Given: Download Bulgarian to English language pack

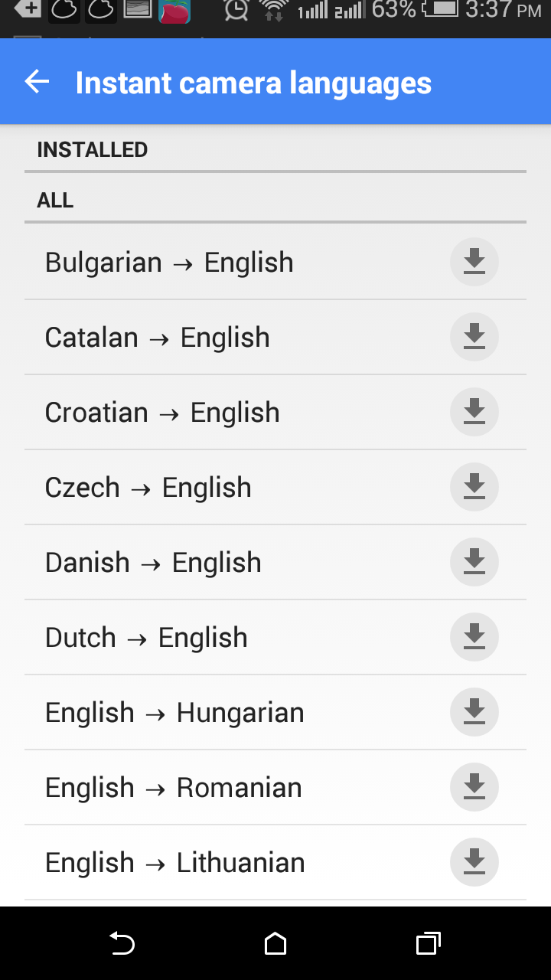Looking at the screenshot, I should point(474,262).
